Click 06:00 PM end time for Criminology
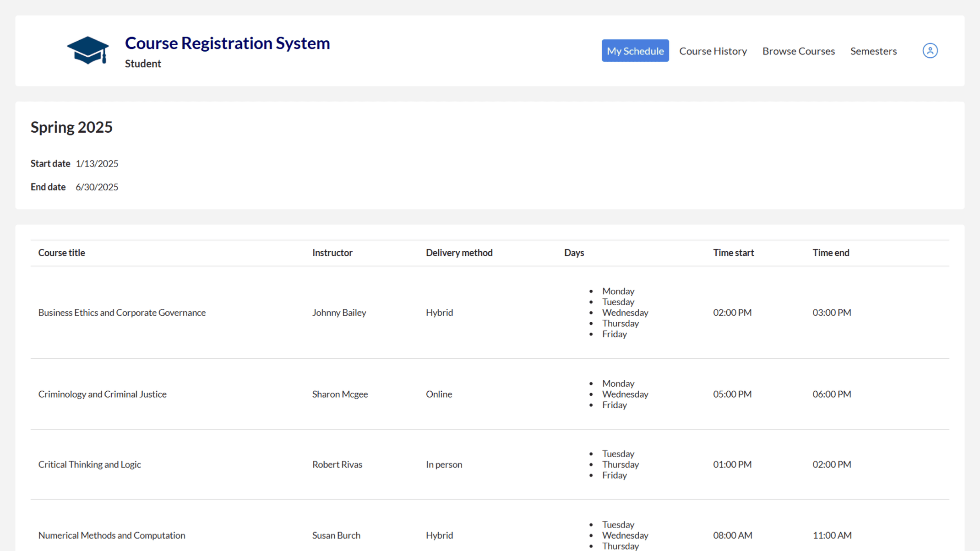The image size is (980, 551). (832, 394)
